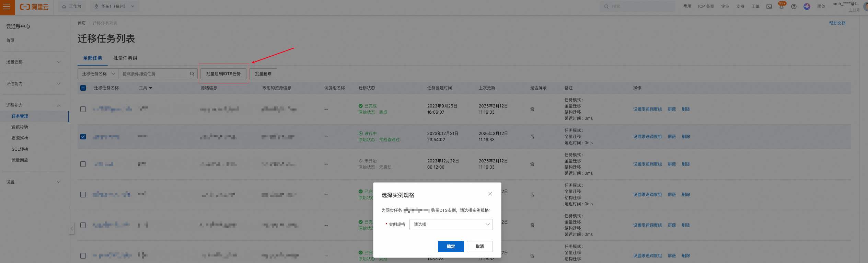Open the 工单 top menu
The width and height of the screenshot is (868, 263).
pyautogui.click(x=755, y=7)
